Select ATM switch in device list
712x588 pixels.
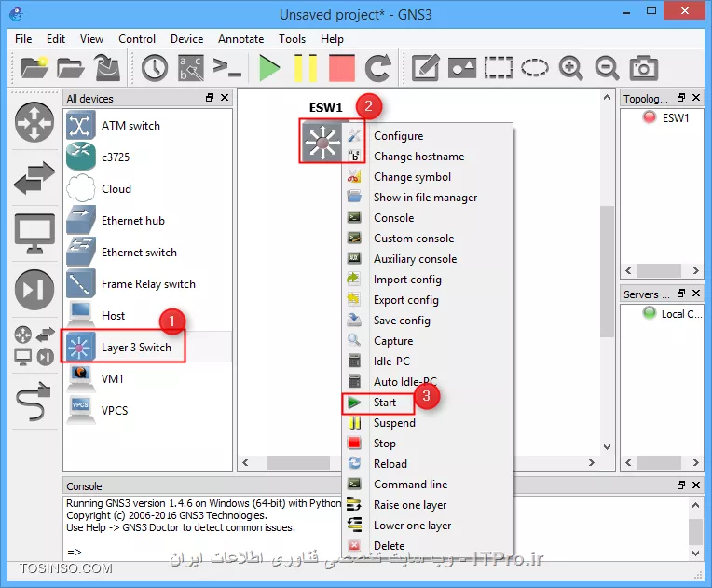pos(148,125)
